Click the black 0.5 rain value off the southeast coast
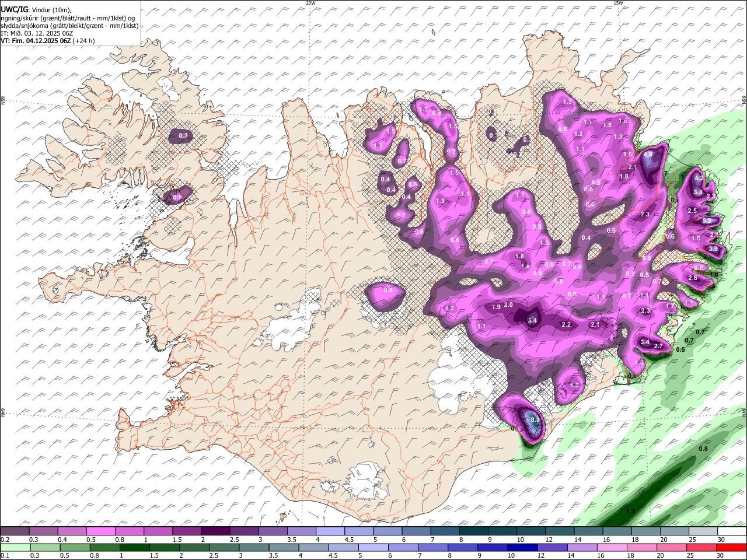The width and height of the screenshot is (747, 560). [680, 349]
